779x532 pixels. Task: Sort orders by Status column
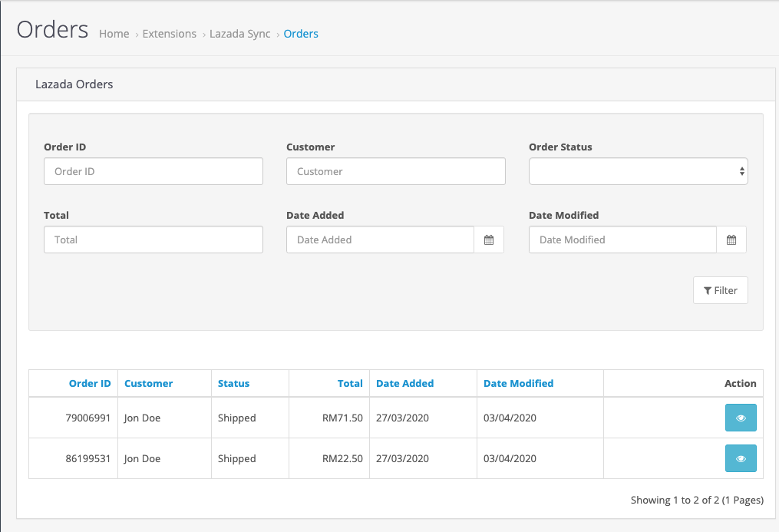pos(233,384)
